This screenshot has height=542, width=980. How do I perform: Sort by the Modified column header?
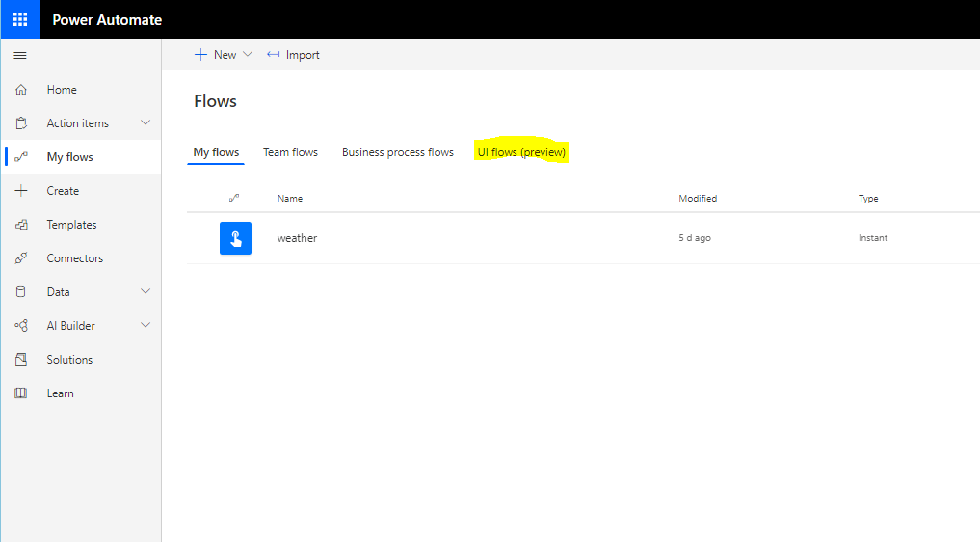(698, 199)
